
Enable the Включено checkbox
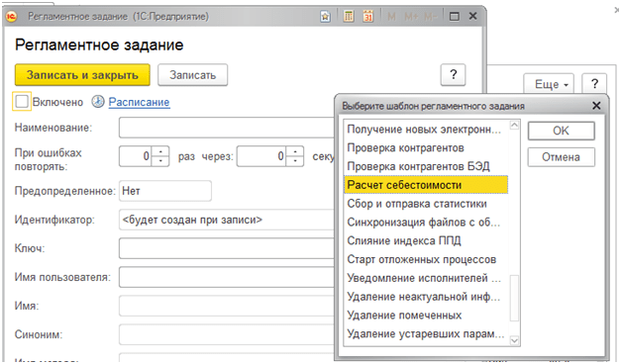pyautogui.click(x=22, y=102)
